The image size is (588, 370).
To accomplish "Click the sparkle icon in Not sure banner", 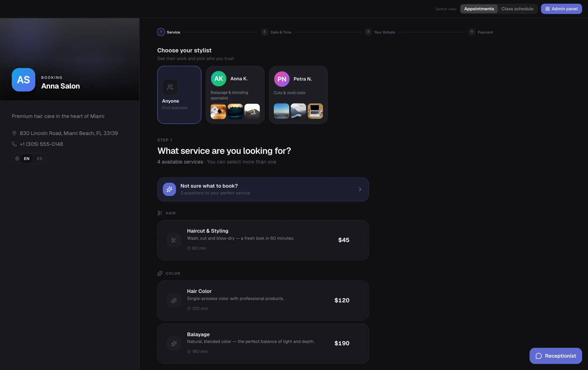I will (x=169, y=189).
